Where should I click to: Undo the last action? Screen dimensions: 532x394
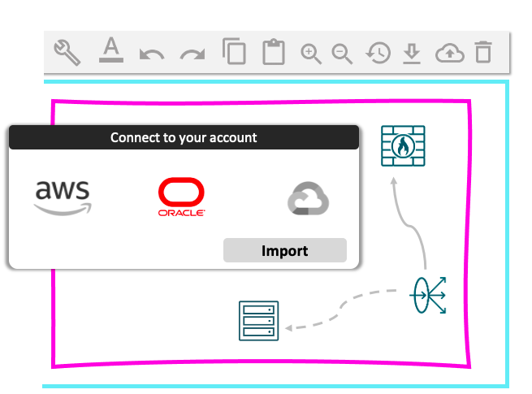click(152, 54)
